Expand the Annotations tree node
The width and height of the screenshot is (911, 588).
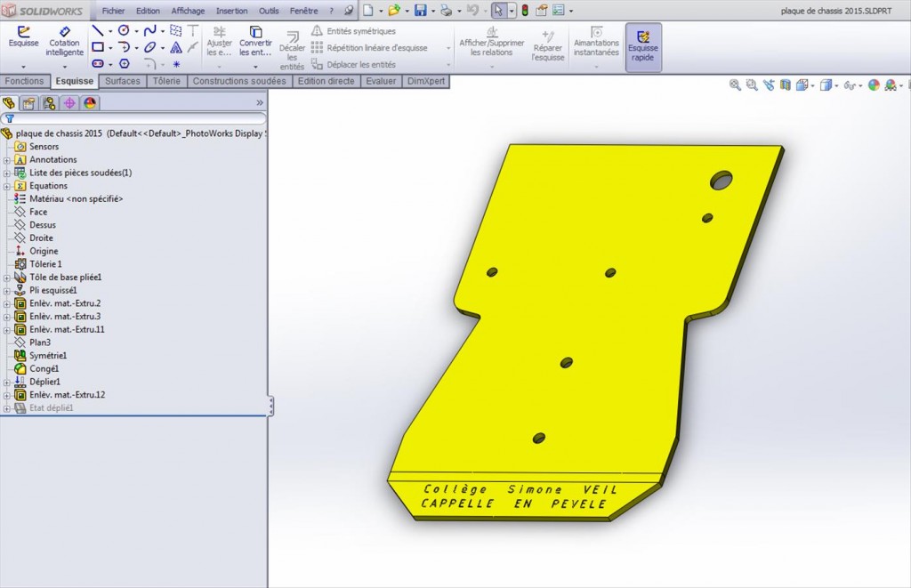pos(7,160)
